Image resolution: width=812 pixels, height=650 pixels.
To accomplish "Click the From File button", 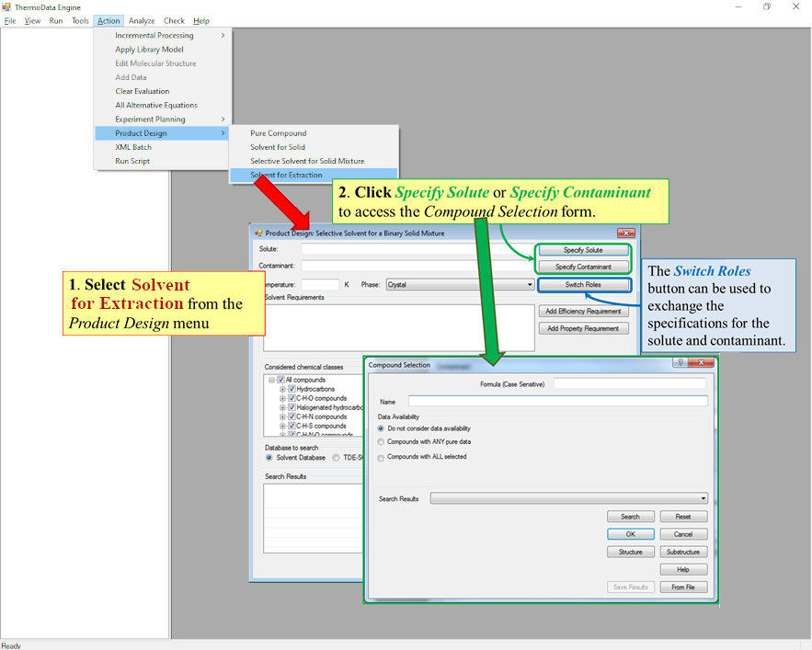I will (x=683, y=587).
